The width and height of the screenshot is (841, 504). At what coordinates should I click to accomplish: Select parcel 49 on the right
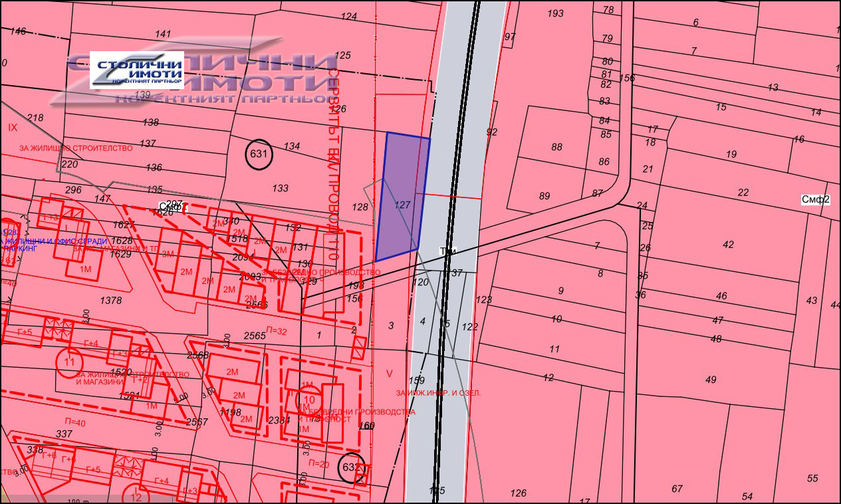click(x=711, y=380)
